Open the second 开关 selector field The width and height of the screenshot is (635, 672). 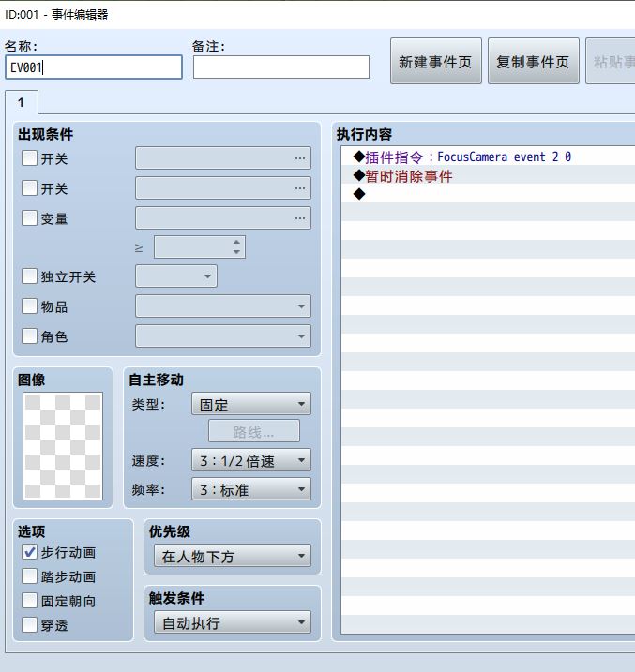[x=223, y=187]
